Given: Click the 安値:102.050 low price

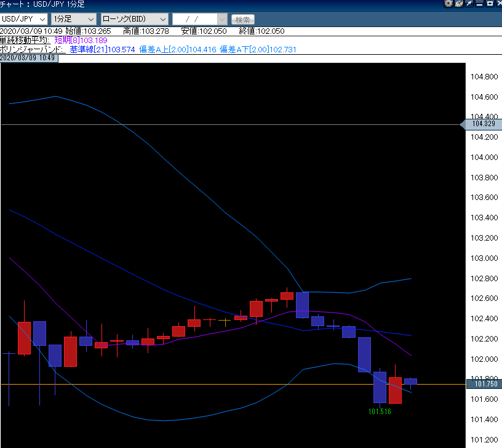Looking at the screenshot, I should 204,31.
